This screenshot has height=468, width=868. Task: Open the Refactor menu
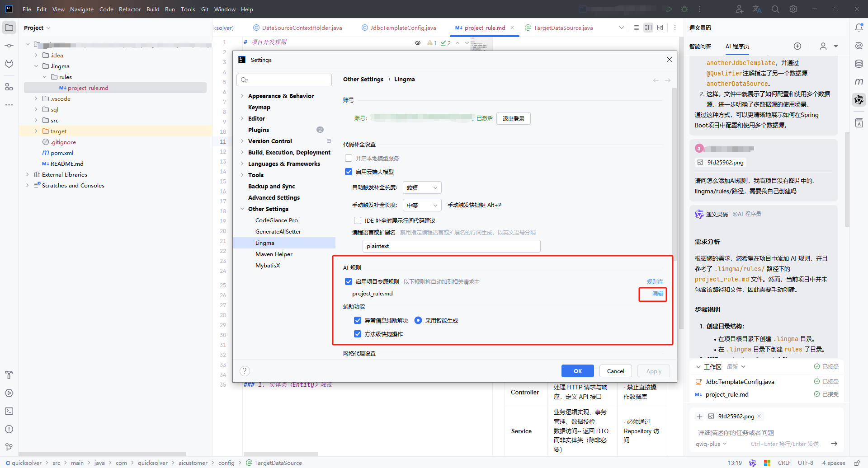click(130, 9)
